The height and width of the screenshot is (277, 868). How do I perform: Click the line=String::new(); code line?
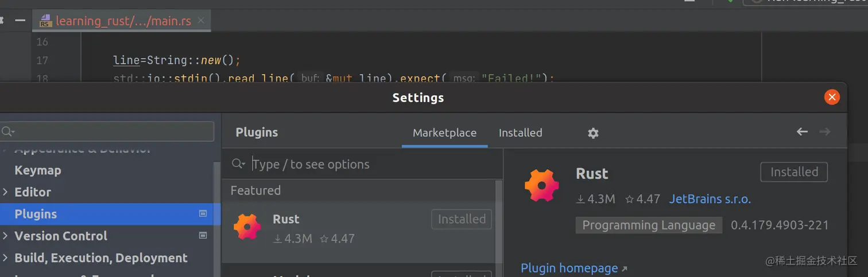click(x=177, y=60)
